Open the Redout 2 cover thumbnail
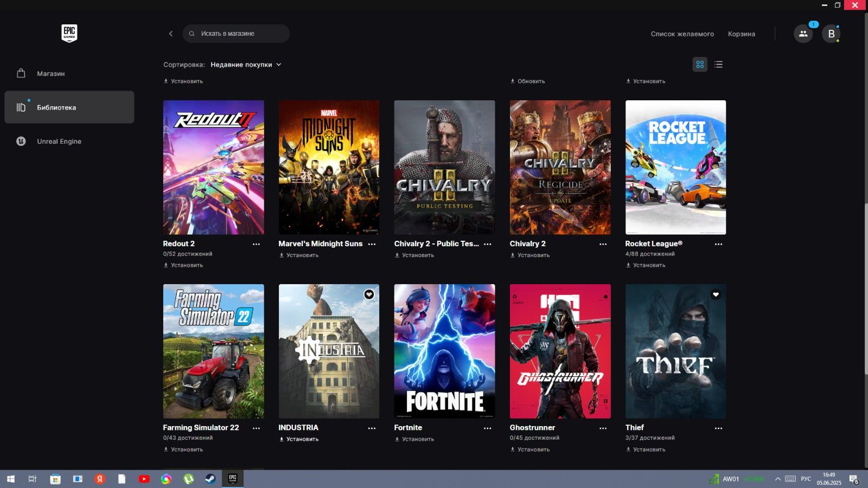 click(214, 168)
